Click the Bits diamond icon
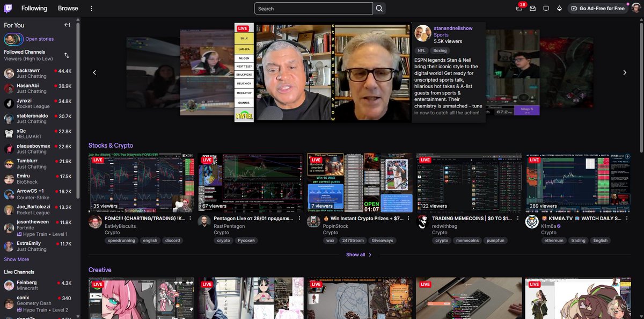 tap(559, 8)
